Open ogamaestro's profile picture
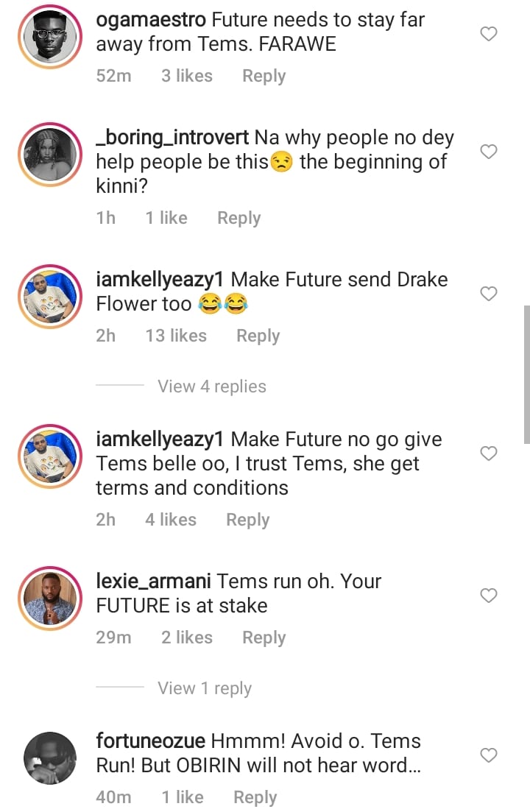Screen dimensions: 530x812 pyautogui.click(x=51, y=37)
